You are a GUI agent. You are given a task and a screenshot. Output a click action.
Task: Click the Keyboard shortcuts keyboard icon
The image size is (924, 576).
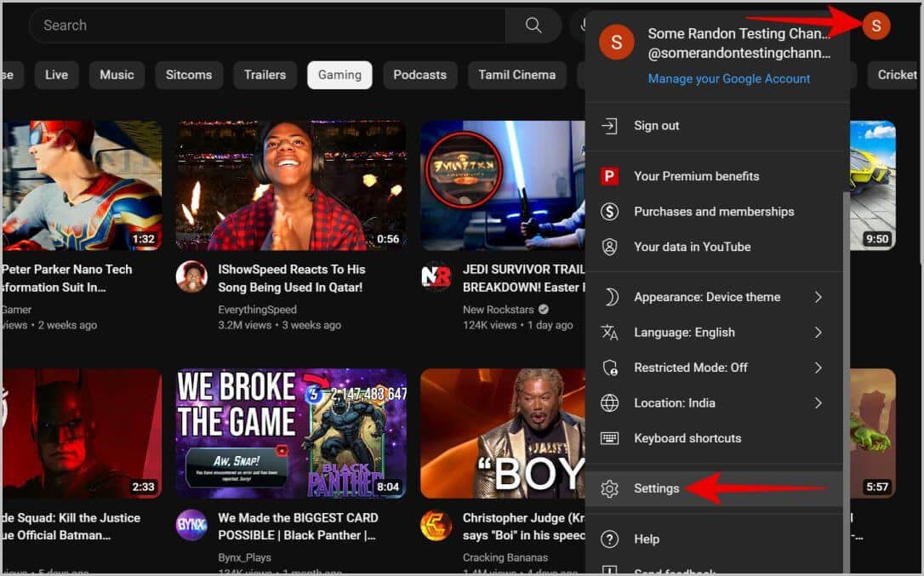609,438
